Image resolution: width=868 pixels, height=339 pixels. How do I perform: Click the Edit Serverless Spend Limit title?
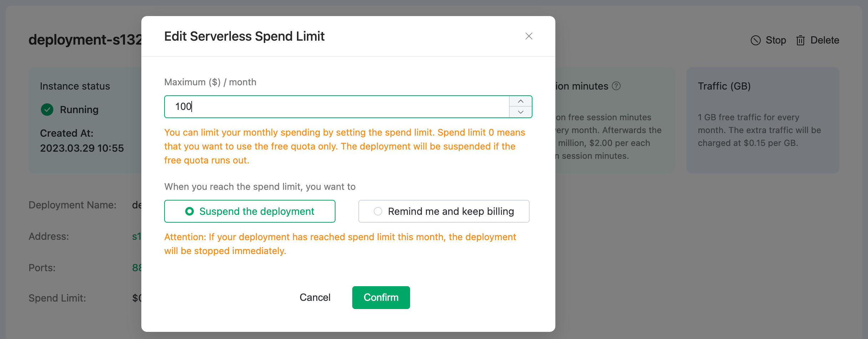[x=244, y=36]
